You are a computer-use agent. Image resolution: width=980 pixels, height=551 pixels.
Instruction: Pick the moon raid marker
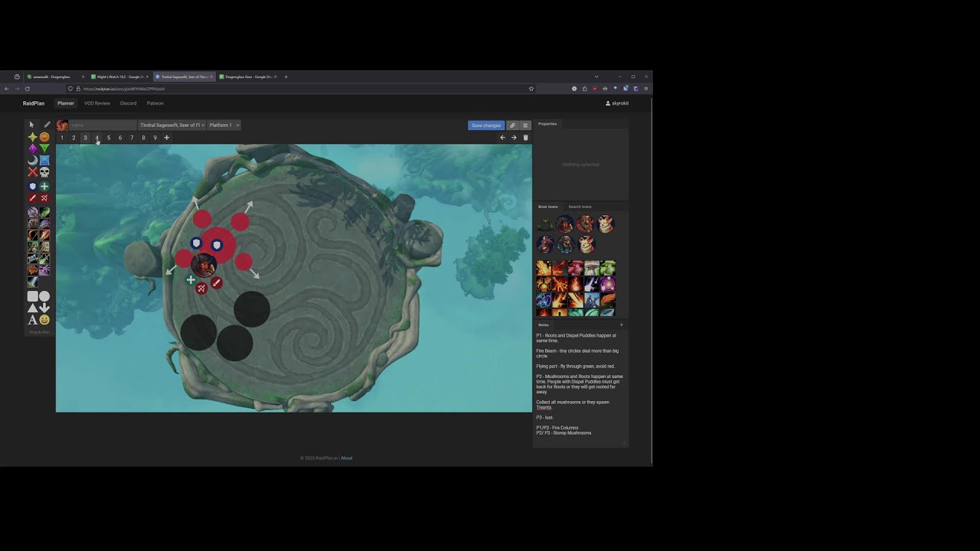[x=32, y=161]
